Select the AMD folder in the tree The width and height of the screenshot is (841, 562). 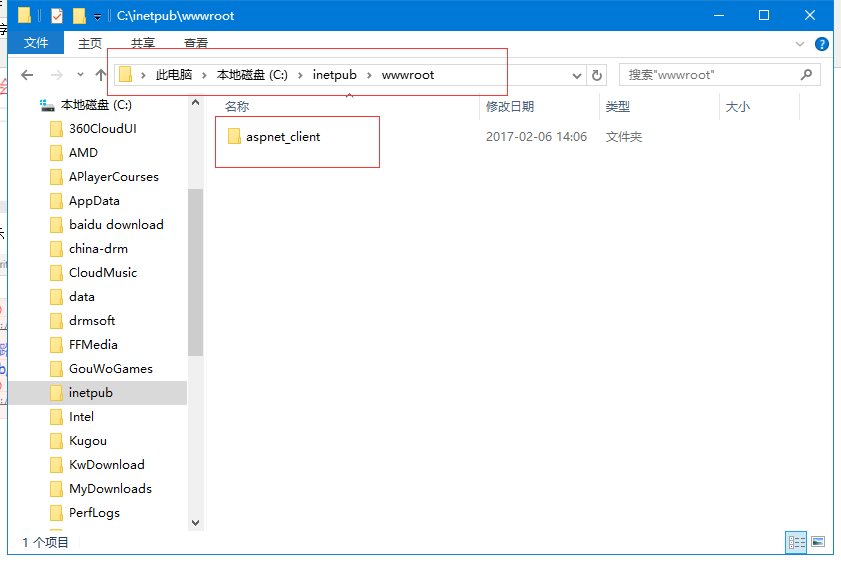(x=83, y=153)
